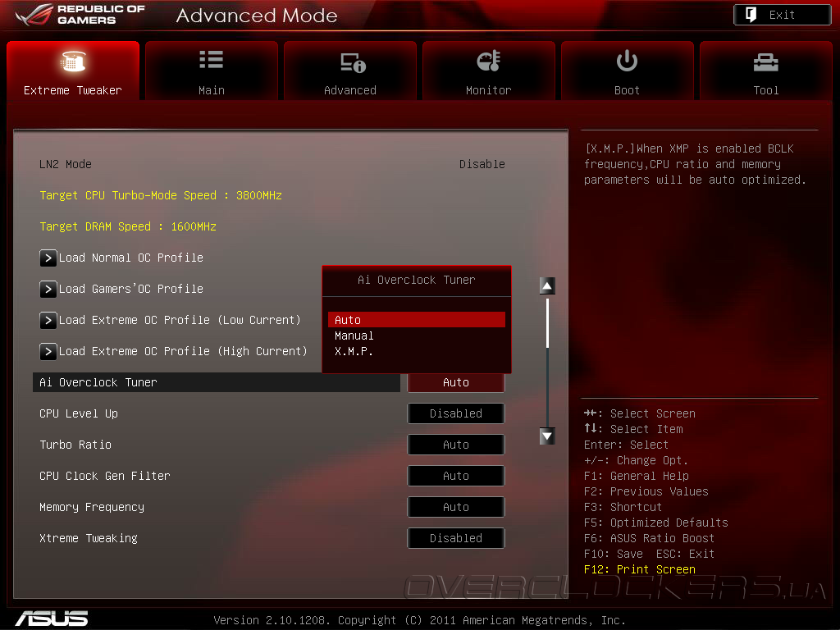840x630 pixels.
Task: Click the Exit button
Action: [x=782, y=15]
